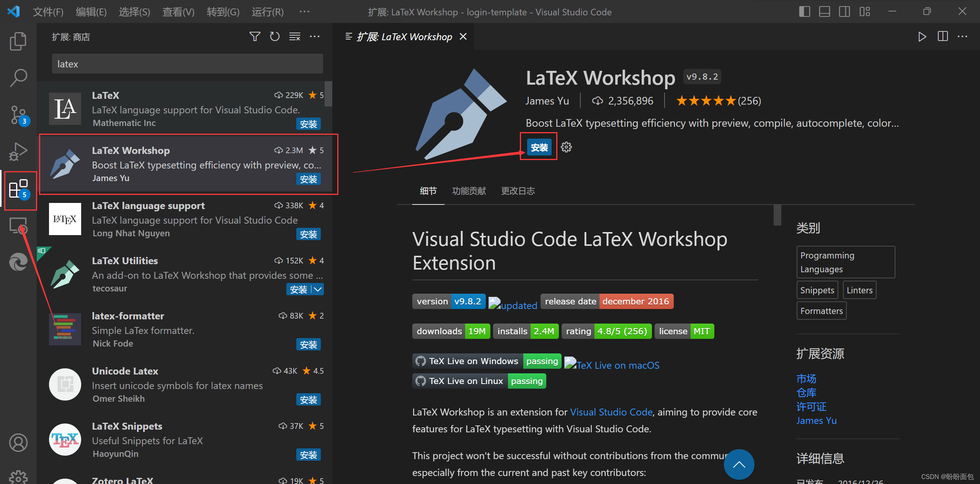The height and width of the screenshot is (484, 980).
Task: Open the Manage gear next to the install button
Action: click(x=566, y=147)
